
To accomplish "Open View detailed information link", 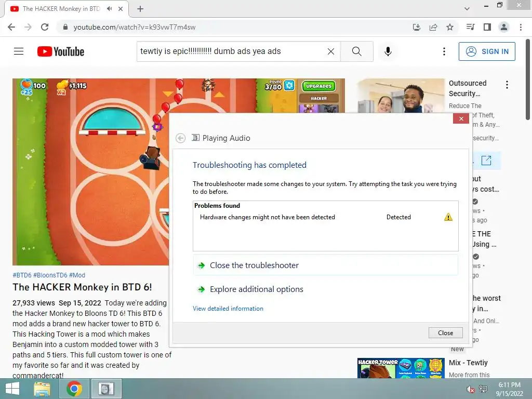I will [x=228, y=309].
